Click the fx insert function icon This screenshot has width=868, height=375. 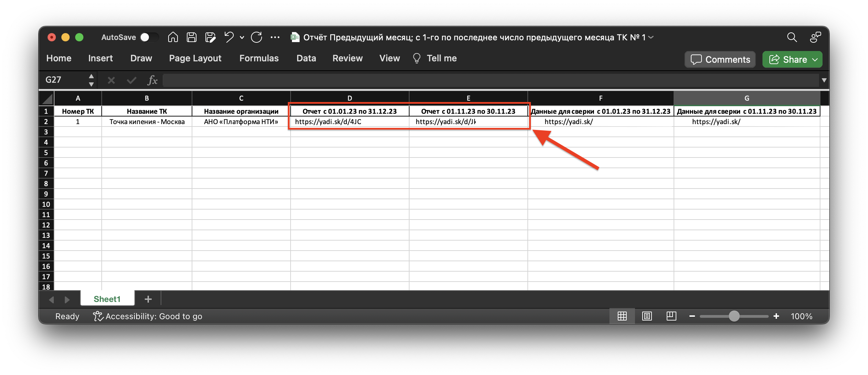pyautogui.click(x=152, y=80)
